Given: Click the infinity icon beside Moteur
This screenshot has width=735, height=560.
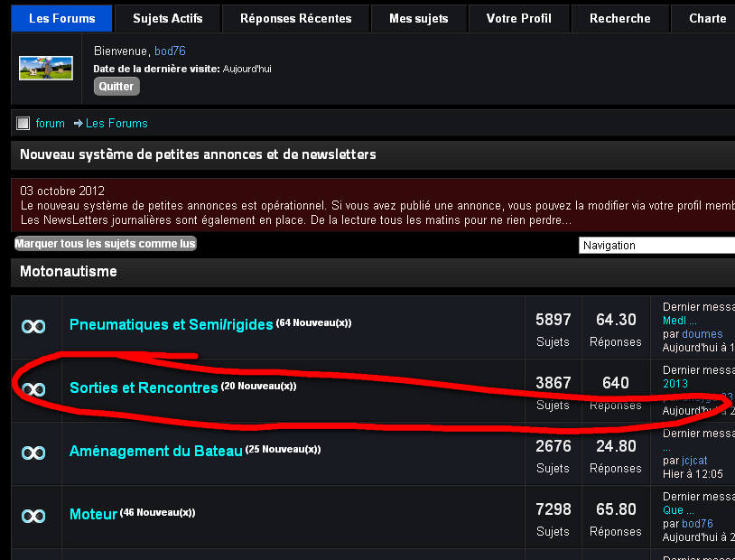Looking at the screenshot, I should [x=33, y=516].
